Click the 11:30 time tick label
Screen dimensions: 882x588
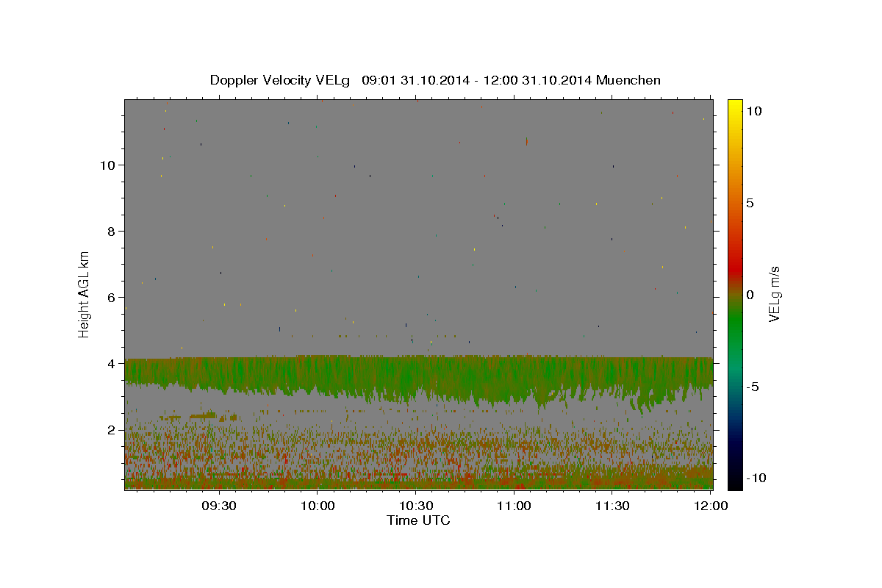(x=612, y=506)
